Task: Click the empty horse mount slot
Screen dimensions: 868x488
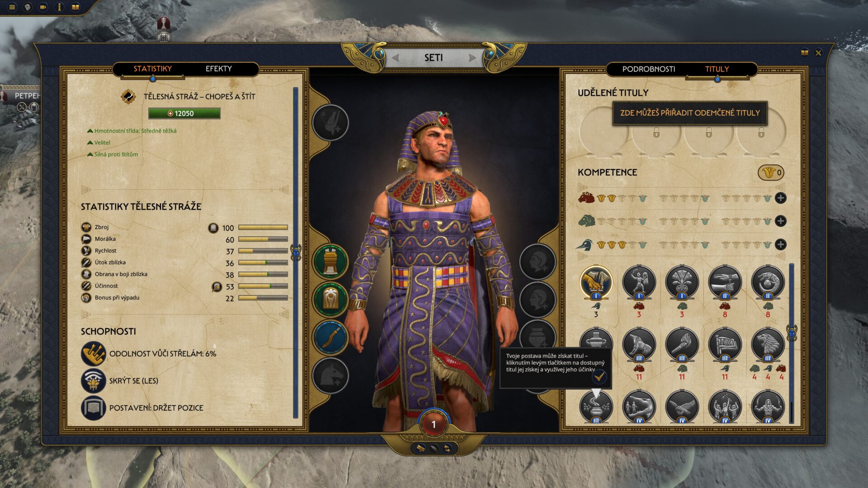Action: click(330, 375)
